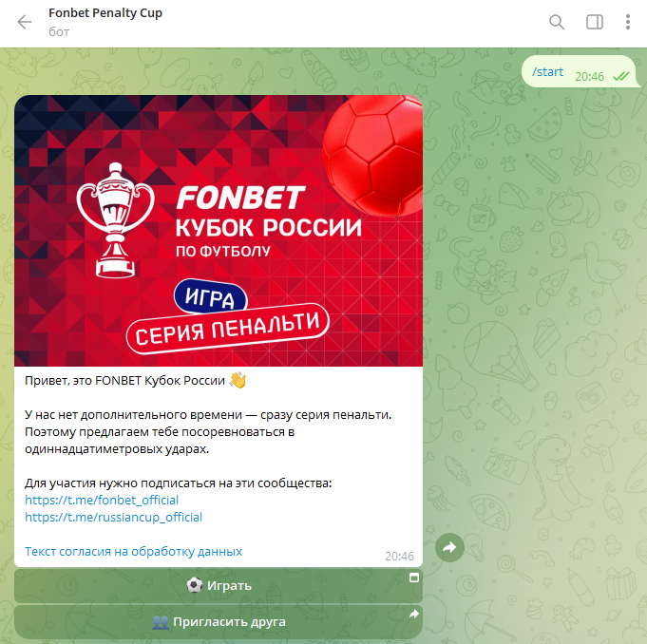This screenshot has width=647, height=644.
Task: Click the people emoji on invite button
Action: 161,622
